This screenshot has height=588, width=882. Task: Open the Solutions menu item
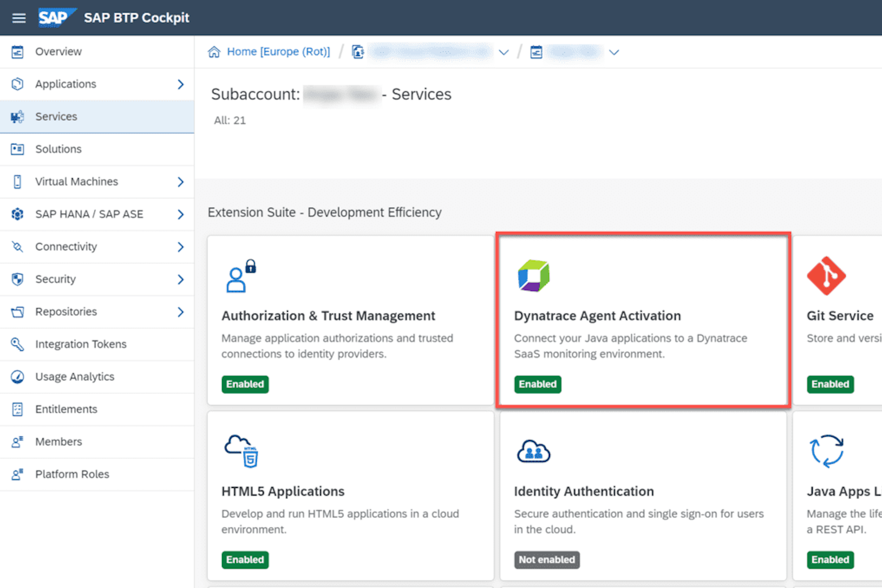[x=58, y=149]
